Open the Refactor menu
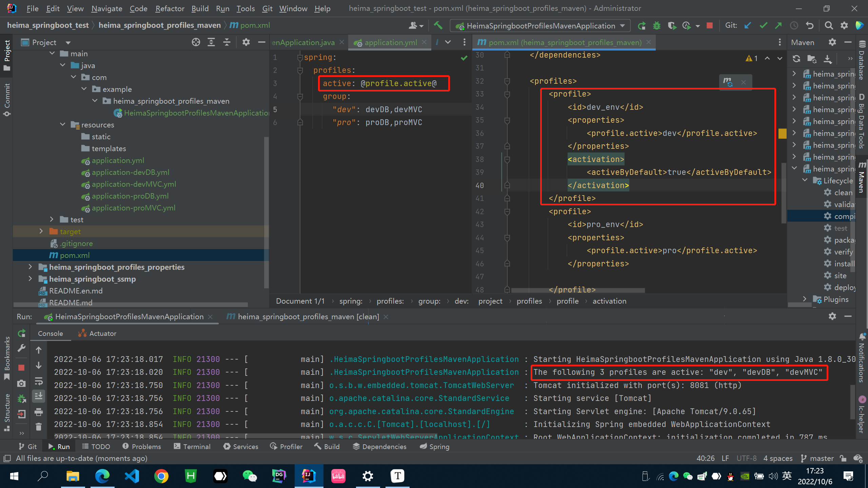Image resolution: width=868 pixels, height=488 pixels. [x=170, y=8]
